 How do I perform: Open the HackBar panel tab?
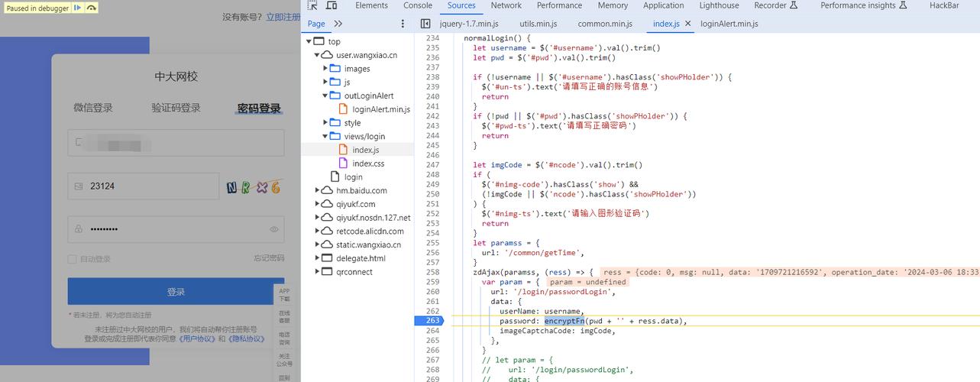(944, 5)
